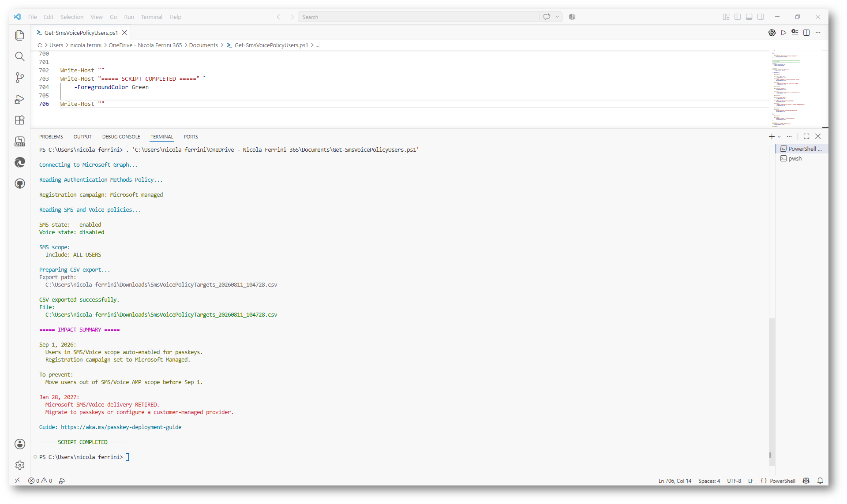Expand the chat dropdown arrow in the title bar
This screenshot has height=504, width=847.
pyautogui.click(x=558, y=17)
